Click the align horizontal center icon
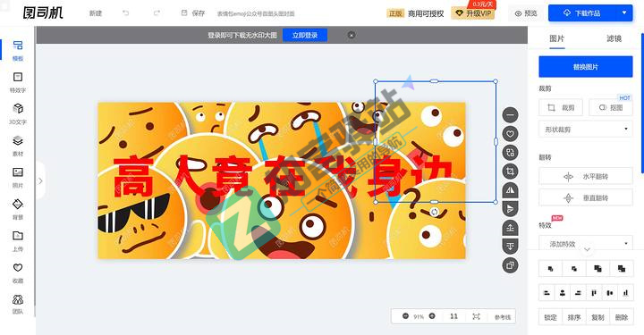Screen dimensions: 644x335 (x=563, y=293)
